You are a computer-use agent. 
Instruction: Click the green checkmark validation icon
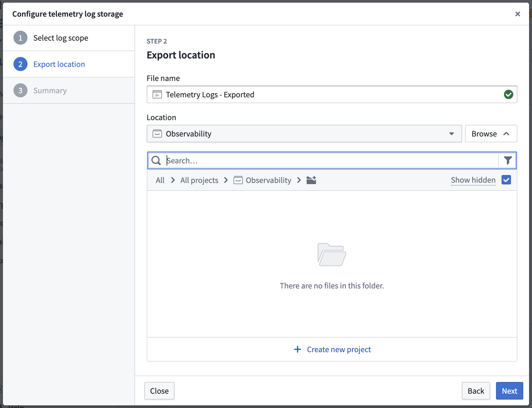tap(508, 94)
